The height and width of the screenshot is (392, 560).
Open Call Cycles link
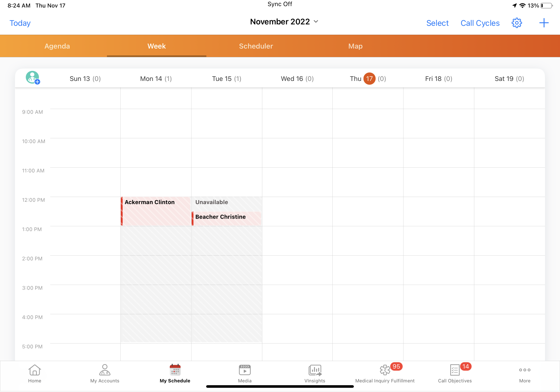(x=480, y=23)
